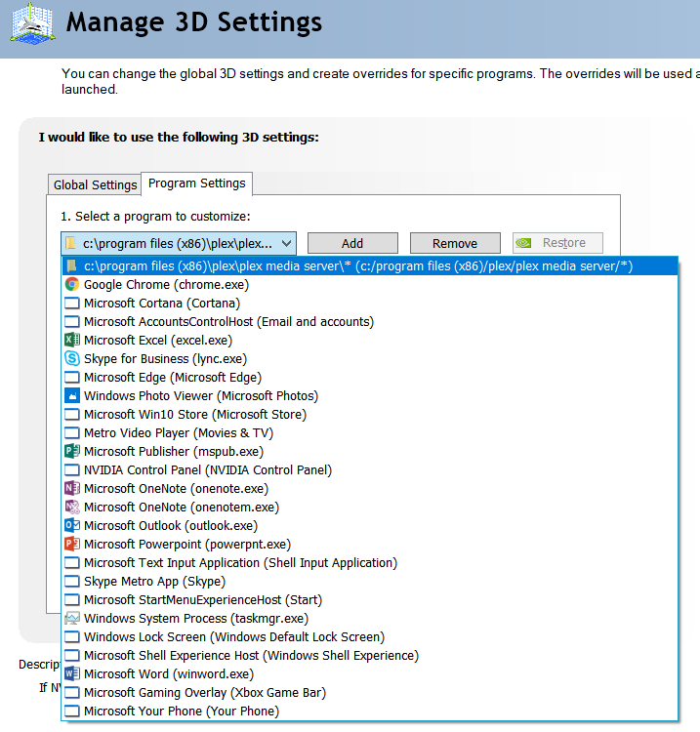Screen dimensions: 700x732
Task: Click the Windows Lock Screen entry icon
Action: click(72, 636)
